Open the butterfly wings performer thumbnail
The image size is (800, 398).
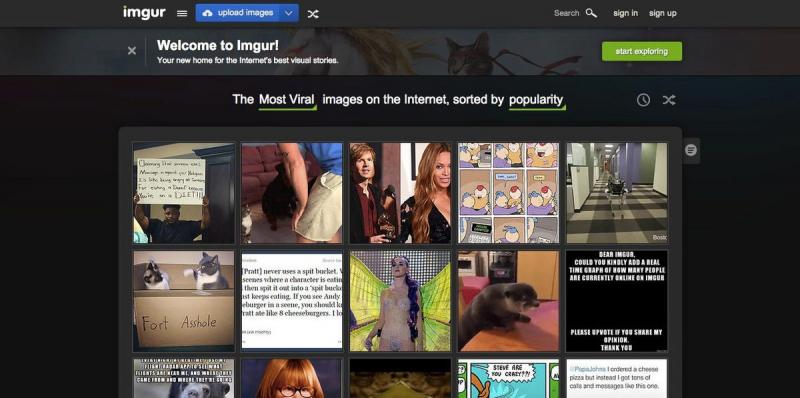click(400, 301)
